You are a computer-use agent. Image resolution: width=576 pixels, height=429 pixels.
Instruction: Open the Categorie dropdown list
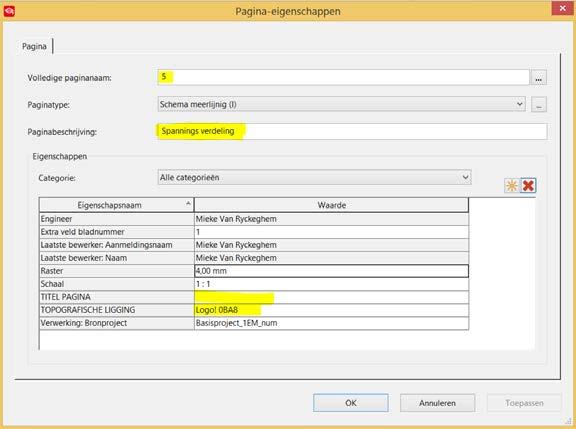click(x=314, y=177)
